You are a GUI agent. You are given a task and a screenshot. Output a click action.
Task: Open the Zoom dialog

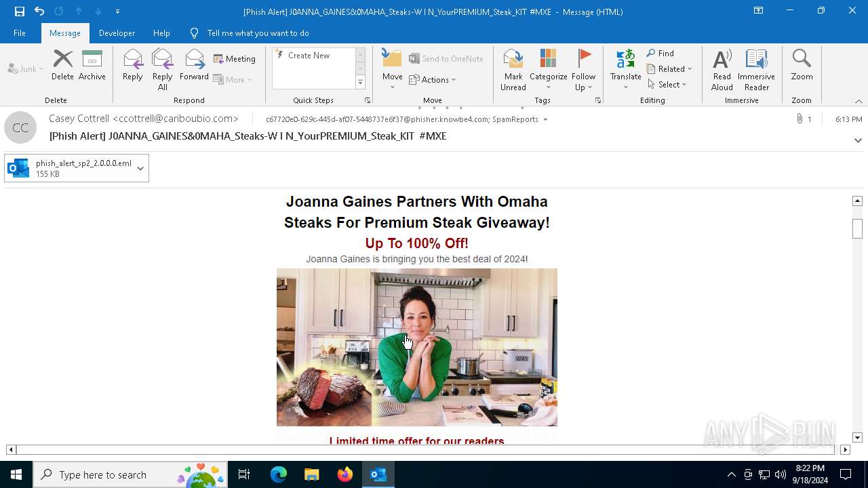pos(802,66)
